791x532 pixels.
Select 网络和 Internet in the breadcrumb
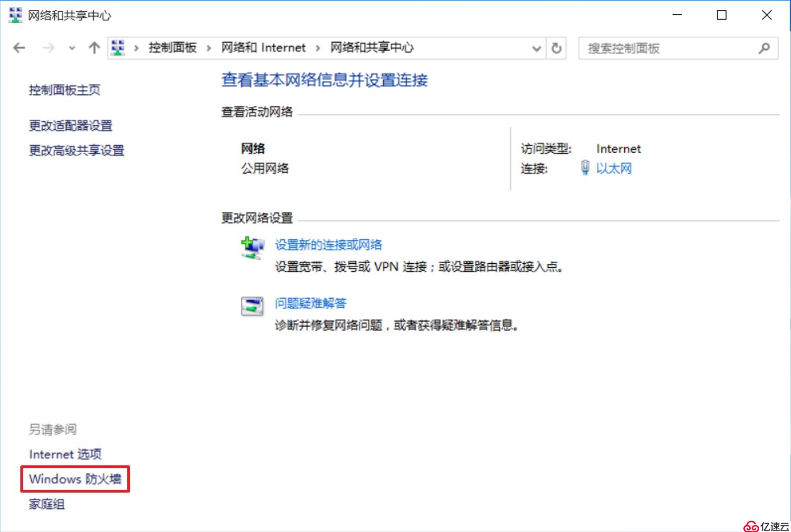click(x=263, y=48)
